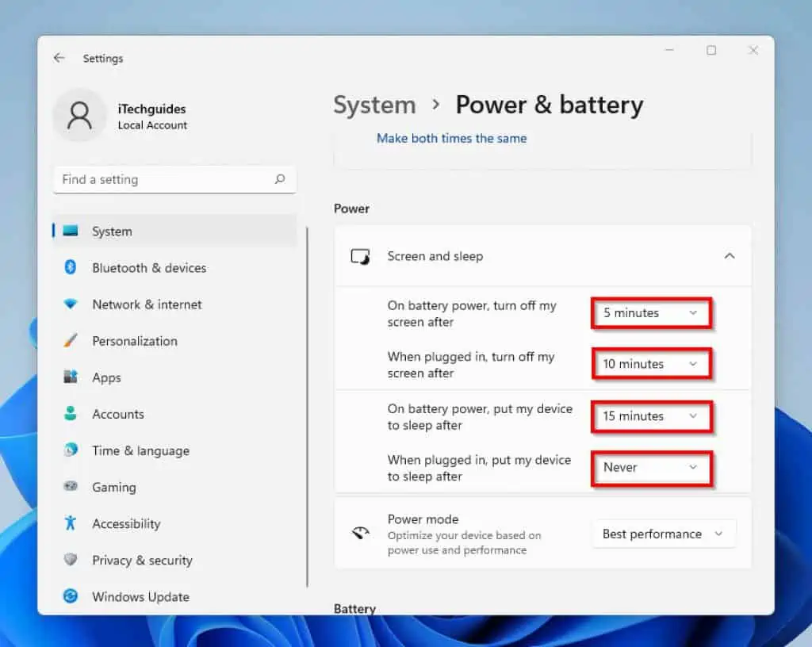Open the 5 minutes battery screen dropdown
The image size is (812, 647).
point(650,312)
